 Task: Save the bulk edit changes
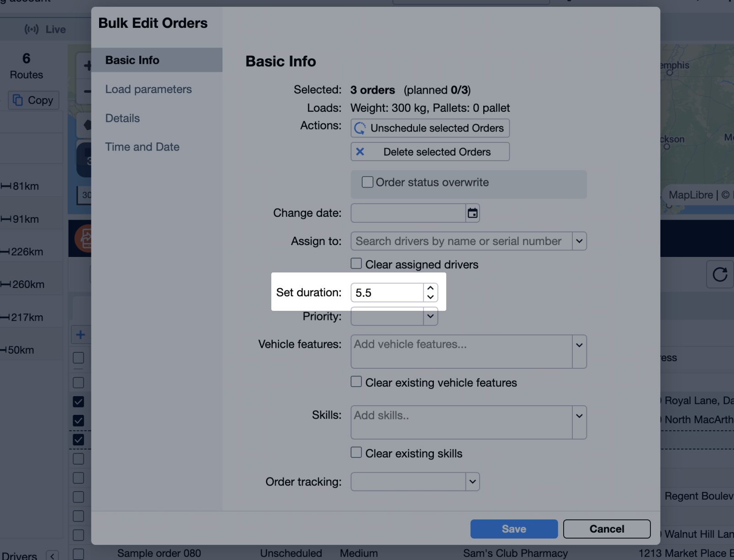coord(514,529)
